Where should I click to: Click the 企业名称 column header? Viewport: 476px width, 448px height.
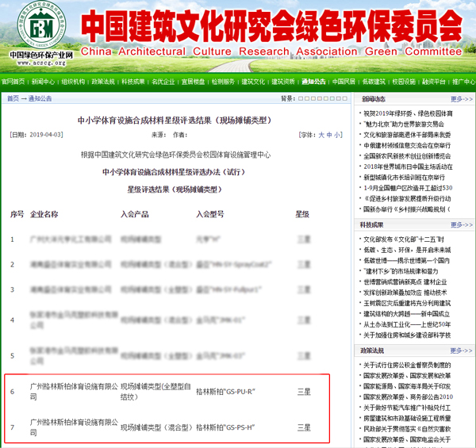click(44, 214)
